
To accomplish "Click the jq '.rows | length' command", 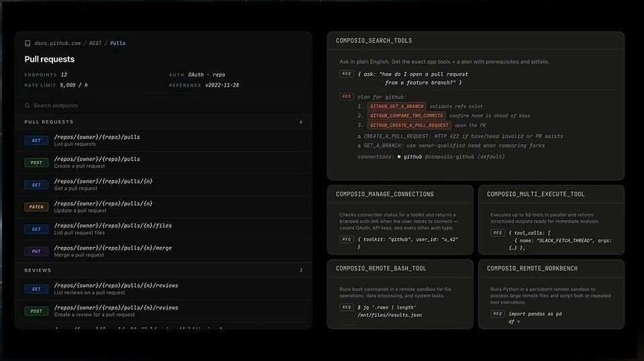I will [387, 307].
